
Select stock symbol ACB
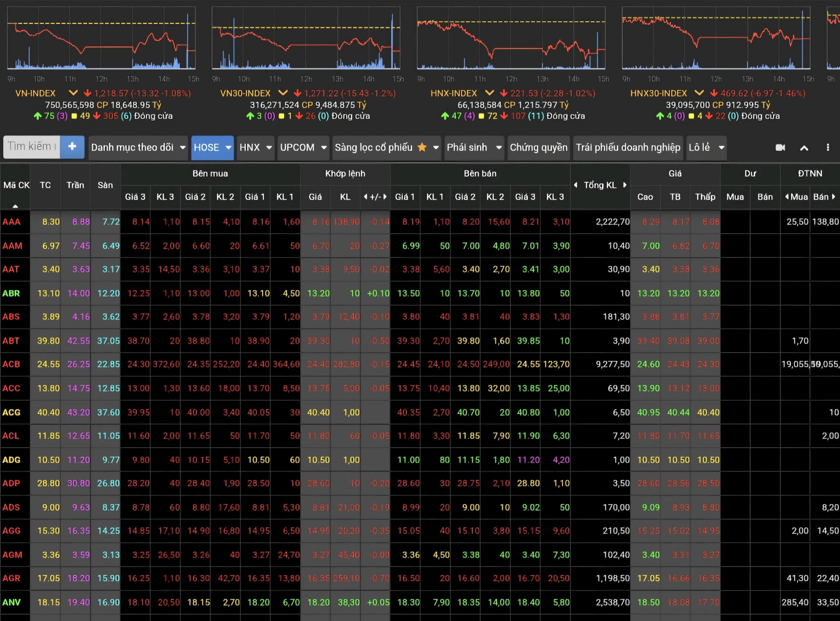11,364
